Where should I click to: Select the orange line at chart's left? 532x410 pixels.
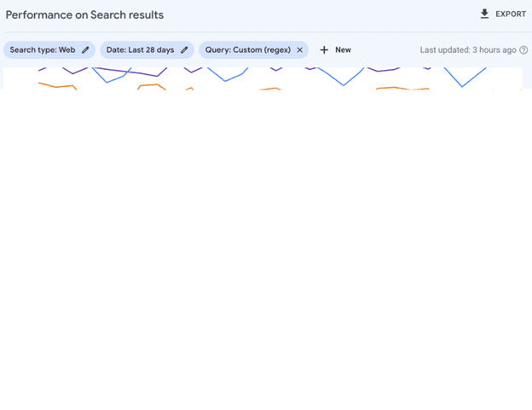click(57, 86)
